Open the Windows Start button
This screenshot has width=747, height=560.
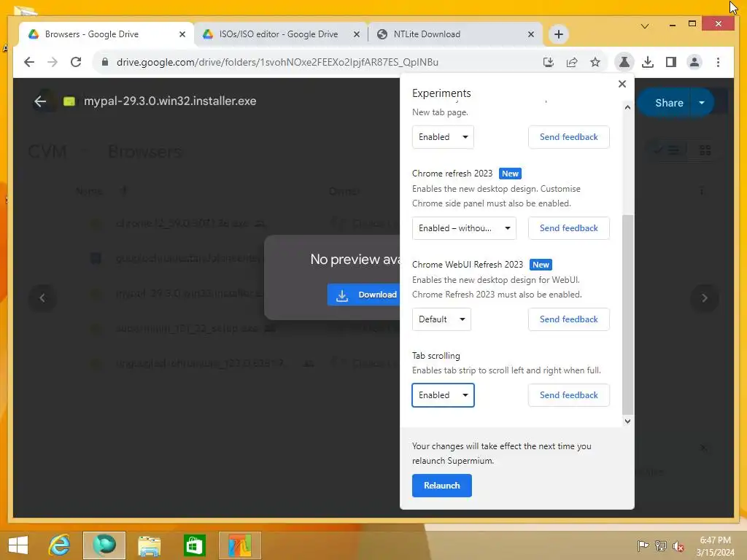tap(18, 545)
